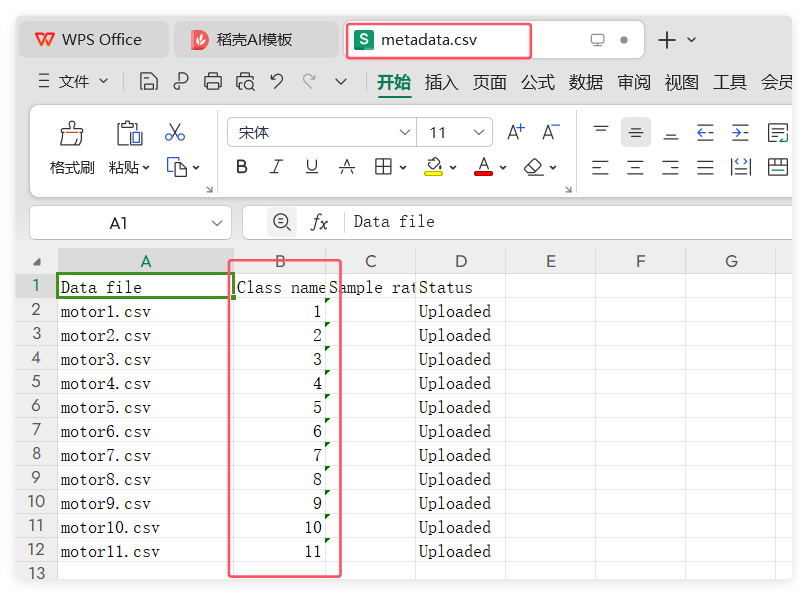The height and width of the screenshot is (594, 807).
Task: Expand the Borders options arrow
Action: pos(403,167)
